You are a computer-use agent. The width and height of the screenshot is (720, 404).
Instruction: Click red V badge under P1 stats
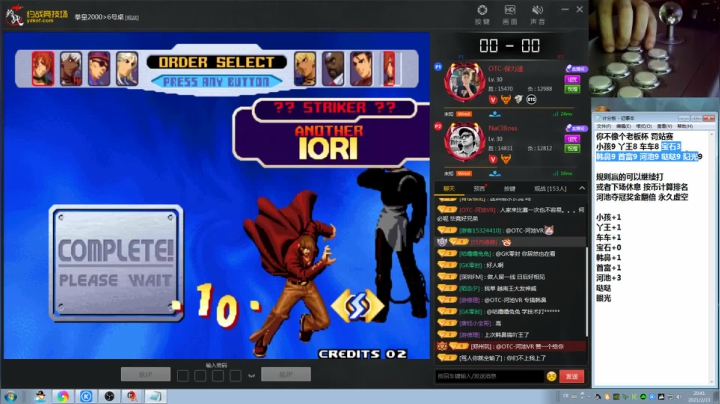pyautogui.click(x=493, y=100)
